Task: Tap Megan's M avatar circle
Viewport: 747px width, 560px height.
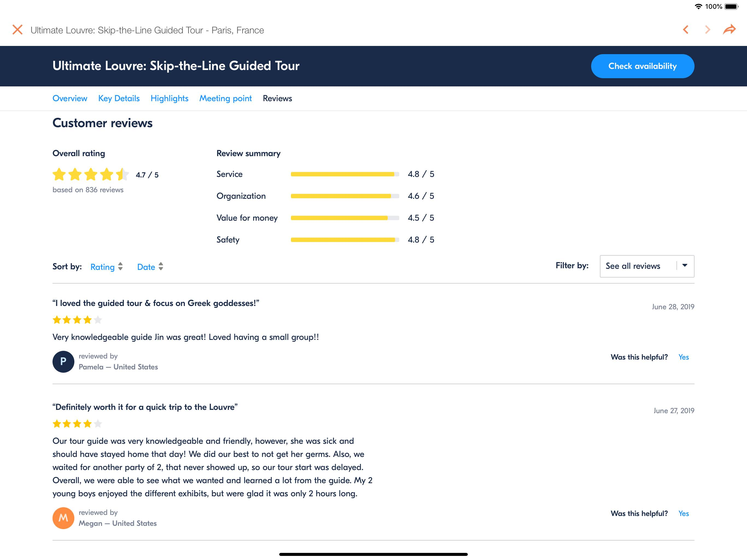Action: point(63,518)
